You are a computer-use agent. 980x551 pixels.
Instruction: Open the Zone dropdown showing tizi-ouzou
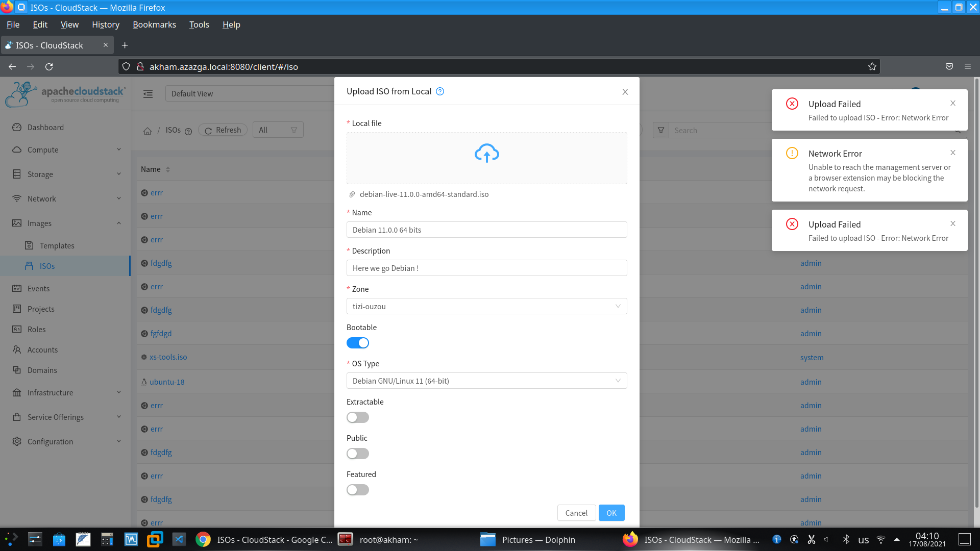pos(486,306)
